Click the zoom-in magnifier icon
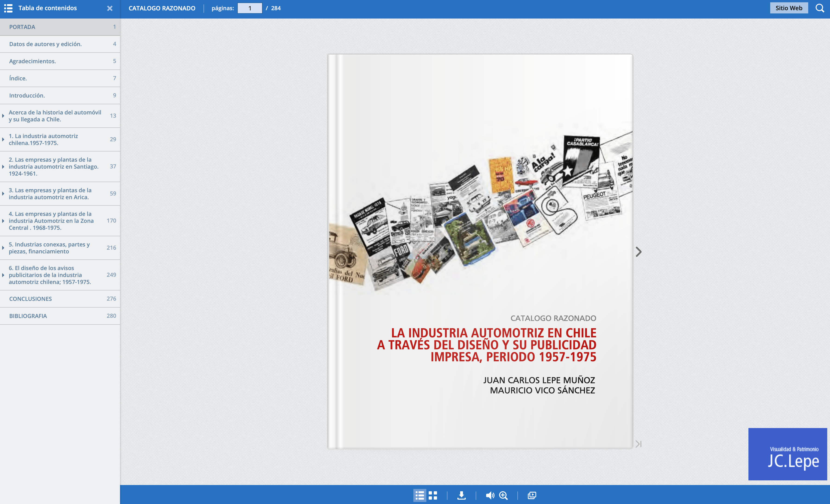 click(x=503, y=495)
